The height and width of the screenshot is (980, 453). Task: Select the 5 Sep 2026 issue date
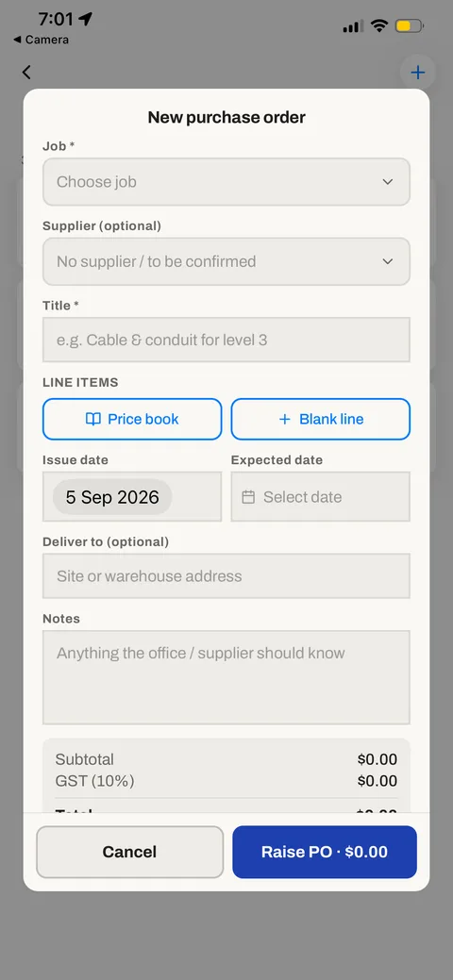click(x=112, y=497)
